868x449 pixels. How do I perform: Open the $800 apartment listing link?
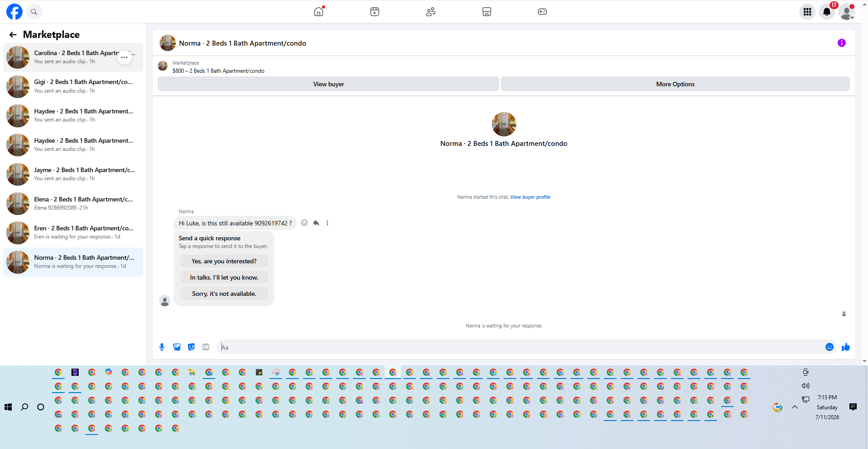[x=218, y=71]
